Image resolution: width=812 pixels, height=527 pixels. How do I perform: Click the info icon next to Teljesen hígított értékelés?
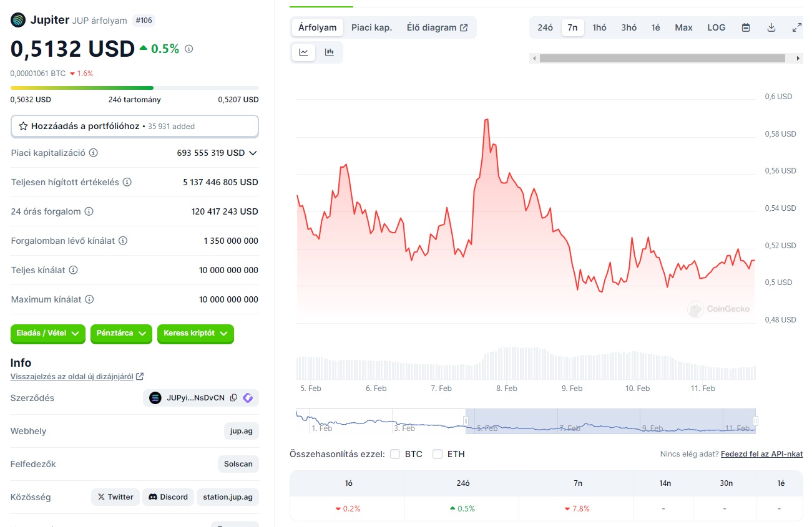[x=127, y=182]
